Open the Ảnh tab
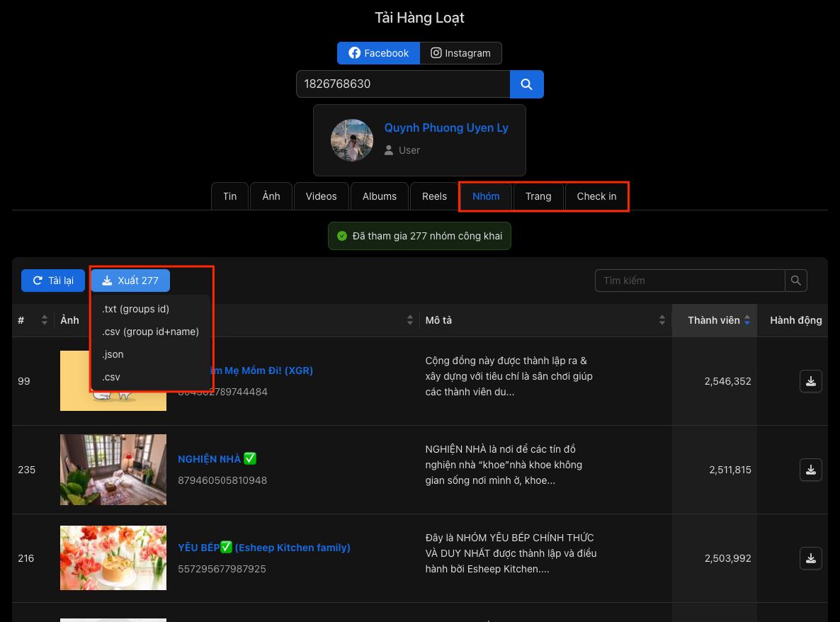 click(x=271, y=196)
